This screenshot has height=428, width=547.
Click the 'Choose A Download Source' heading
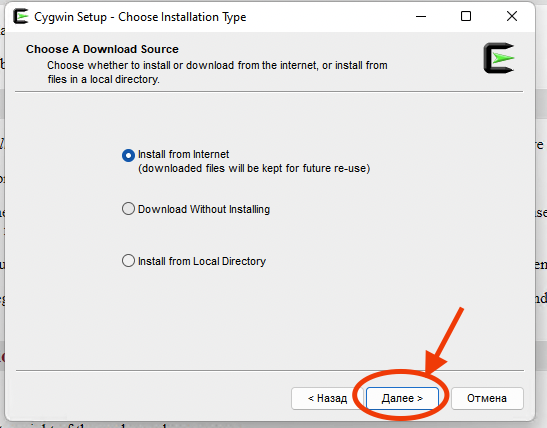click(102, 49)
